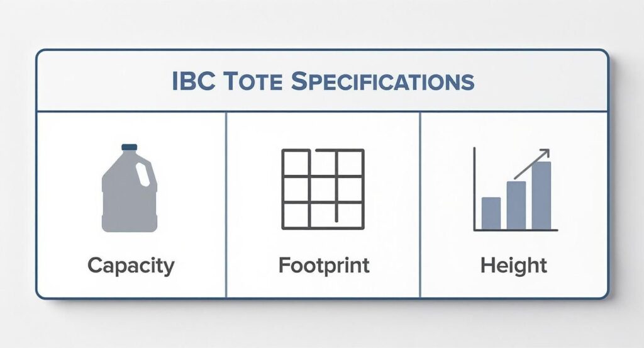Click the top-right cell of the grid icon
This screenshot has height=348, width=644.
click(350, 163)
